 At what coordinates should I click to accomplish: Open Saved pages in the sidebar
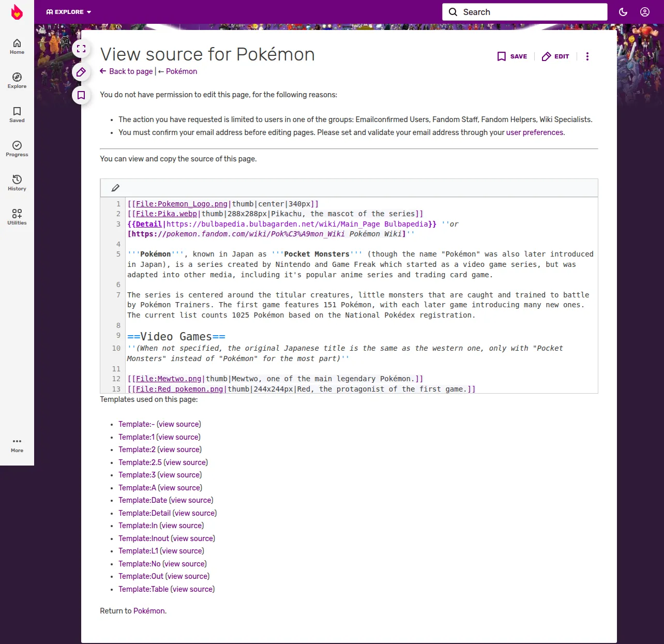click(17, 115)
